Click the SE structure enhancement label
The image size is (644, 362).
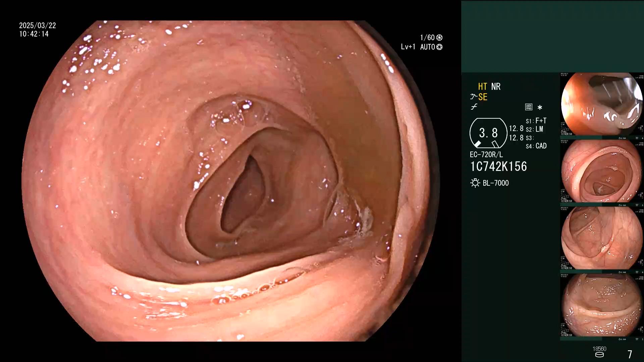coord(483,97)
